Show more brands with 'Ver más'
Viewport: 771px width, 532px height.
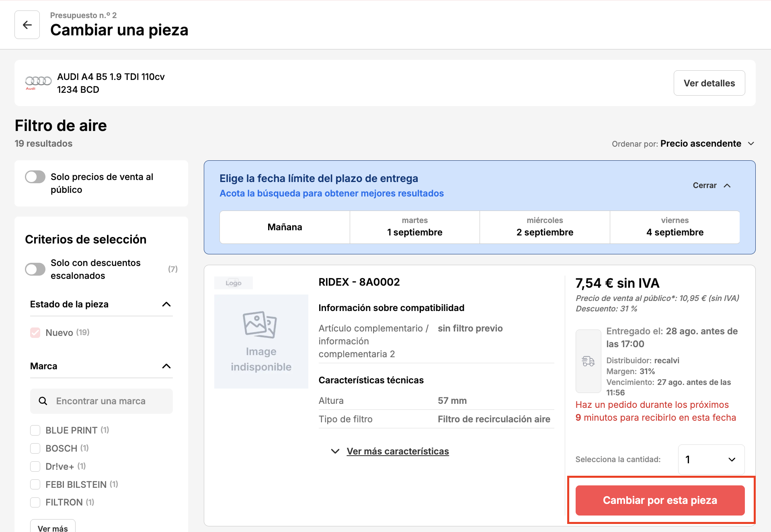point(53,527)
